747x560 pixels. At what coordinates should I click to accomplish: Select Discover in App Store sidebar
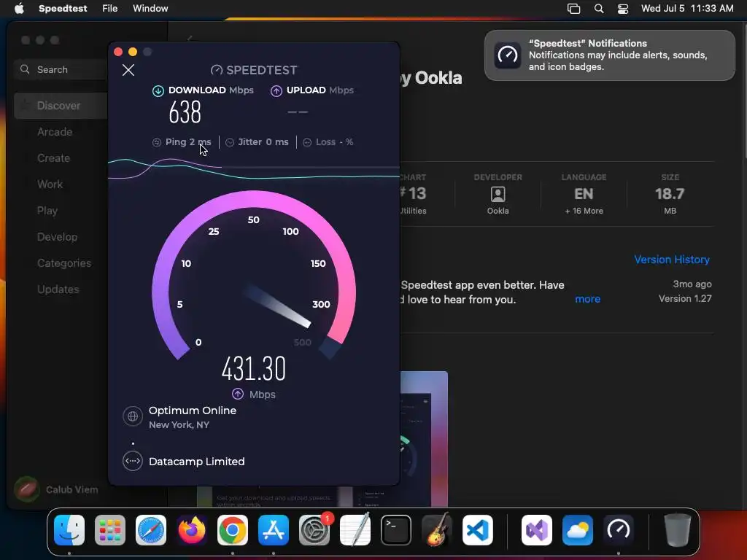pyautogui.click(x=61, y=106)
